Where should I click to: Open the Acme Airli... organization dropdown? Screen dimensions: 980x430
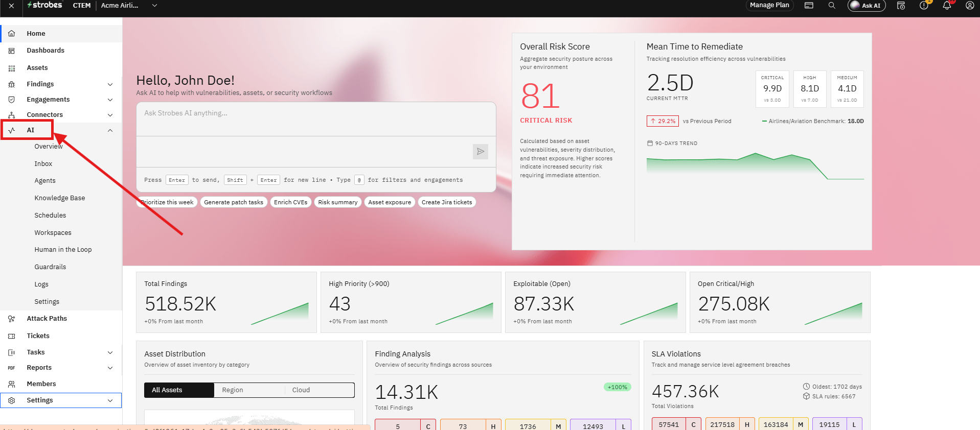[129, 5]
